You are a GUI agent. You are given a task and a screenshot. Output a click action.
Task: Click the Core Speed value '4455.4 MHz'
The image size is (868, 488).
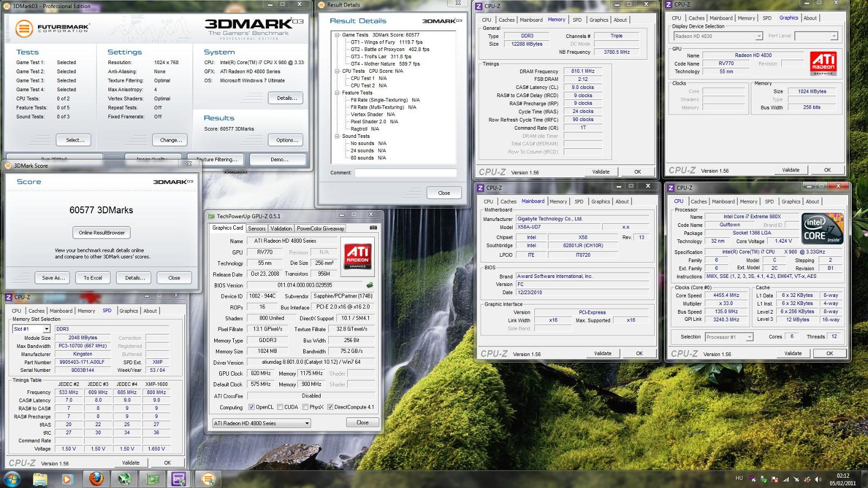pyautogui.click(x=726, y=296)
